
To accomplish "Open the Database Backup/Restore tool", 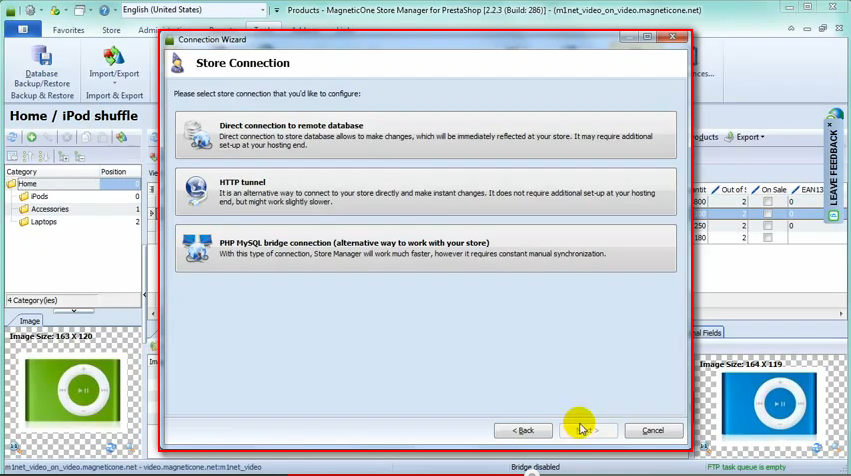I will 42,67.
